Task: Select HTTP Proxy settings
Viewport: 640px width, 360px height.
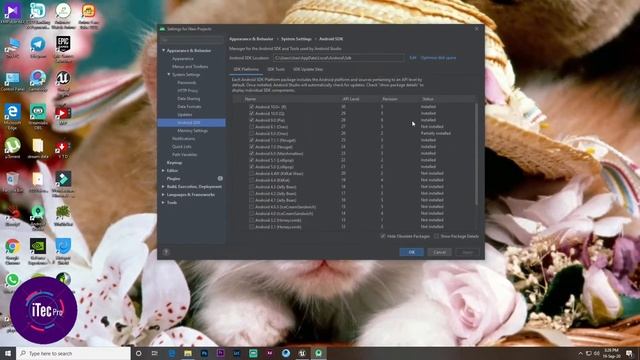Action: (x=187, y=91)
